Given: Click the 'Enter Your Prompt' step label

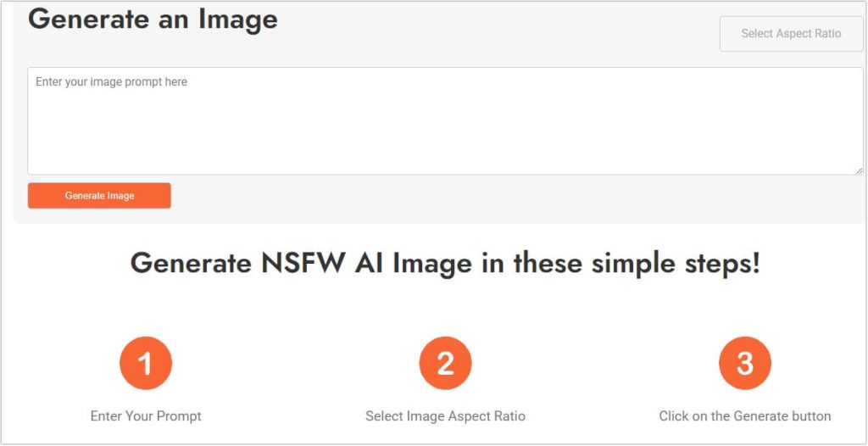Looking at the screenshot, I should tap(146, 416).
